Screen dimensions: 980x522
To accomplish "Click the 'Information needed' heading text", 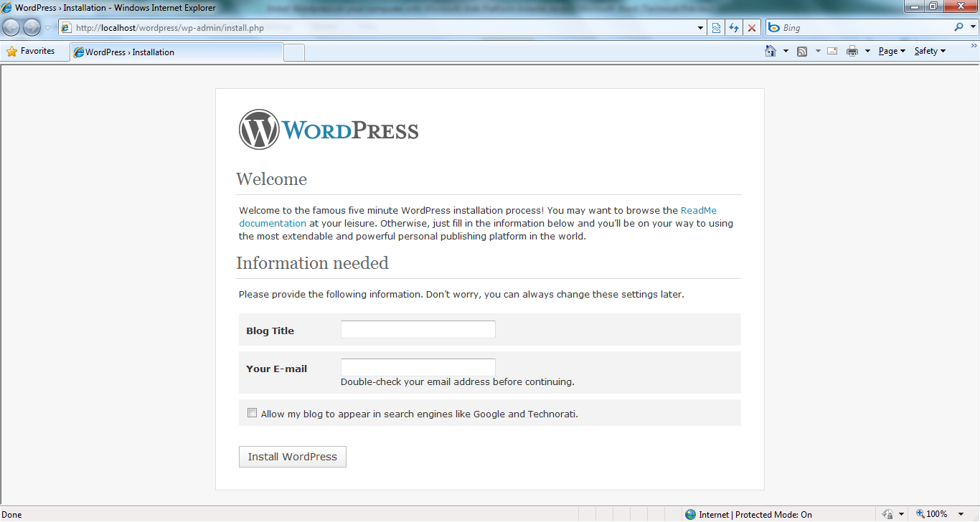I will (312, 263).
